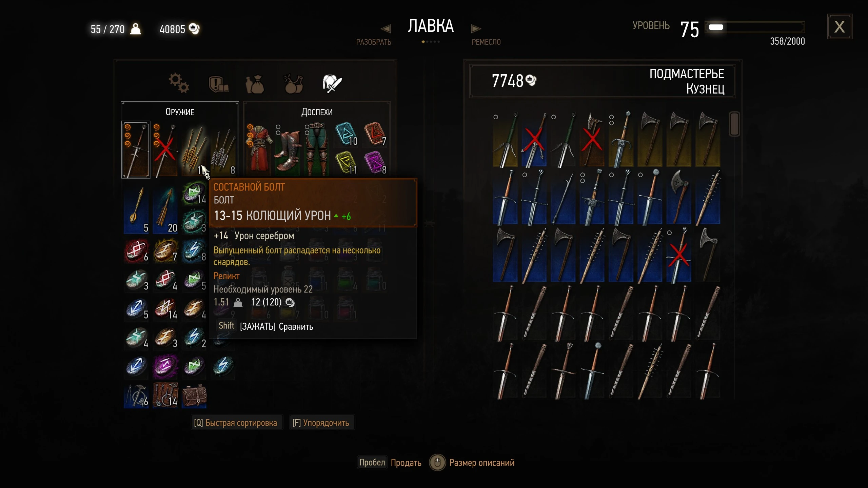Select the merchant's first sword on yellow background
The image size is (868, 488).
[505, 139]
